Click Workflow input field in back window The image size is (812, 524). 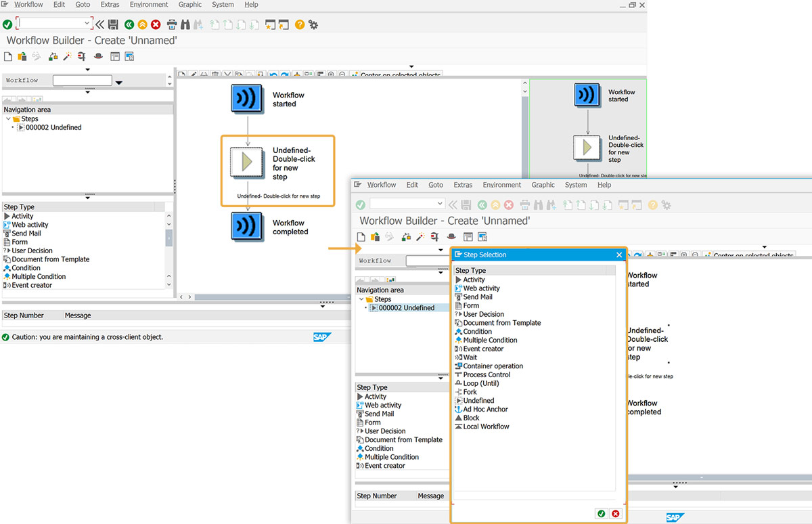coord(83,80)
